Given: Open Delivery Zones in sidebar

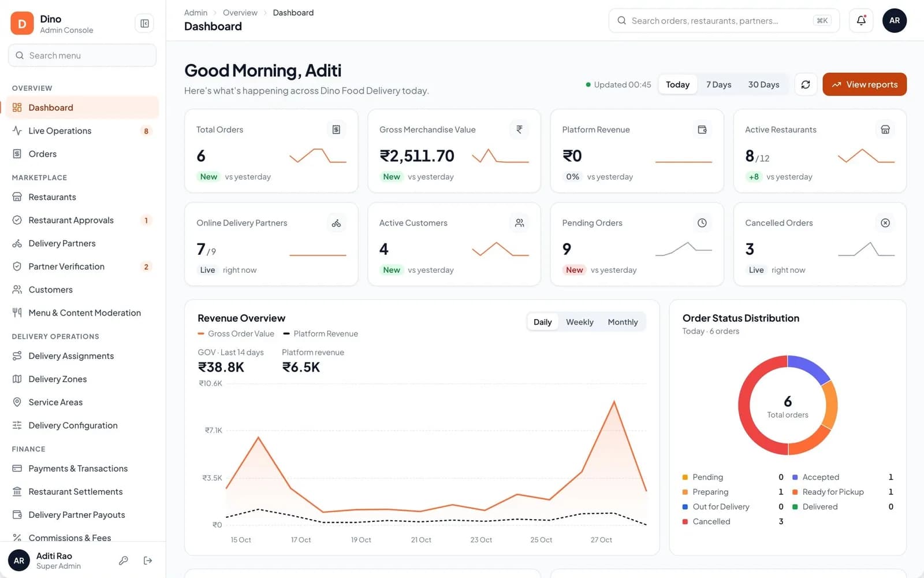Looking at the screenshot, I should [x=82, y=379].
